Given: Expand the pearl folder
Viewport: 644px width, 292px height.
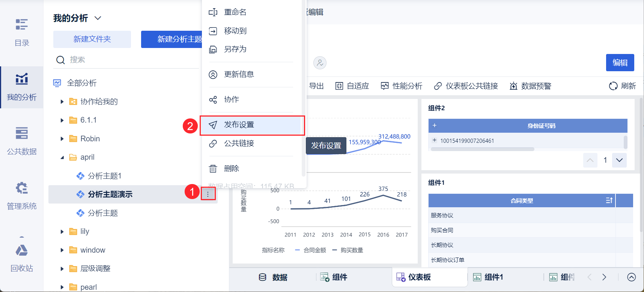Looking at the screenshot, I should point(62,287).
